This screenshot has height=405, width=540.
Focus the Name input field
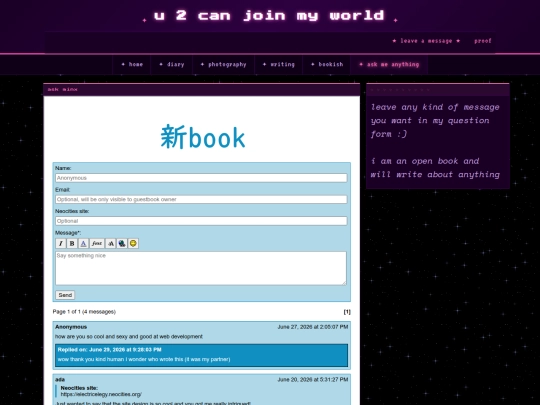click(201, 178)
